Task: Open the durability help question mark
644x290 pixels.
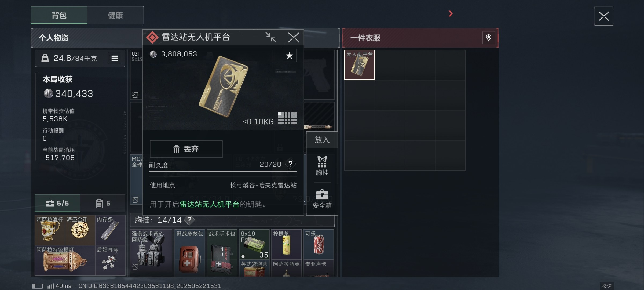Action: pos(290,164)
